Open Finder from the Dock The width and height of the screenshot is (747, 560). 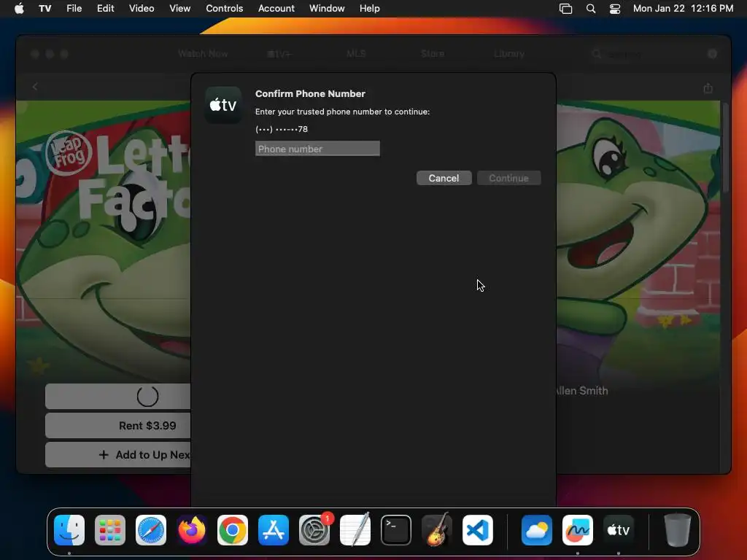(x=69, y=530)
